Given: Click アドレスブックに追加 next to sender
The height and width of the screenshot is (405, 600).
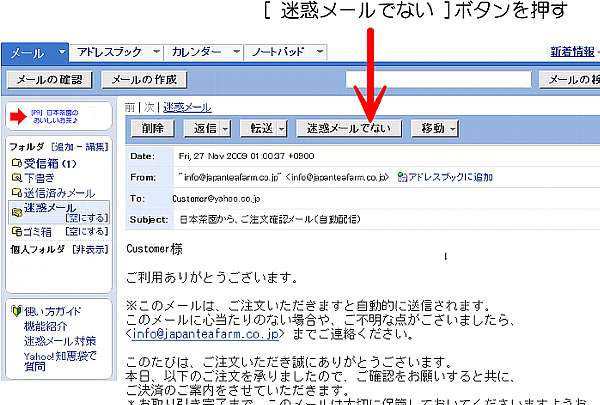Looking at the screenshot, I should point(449,177).
